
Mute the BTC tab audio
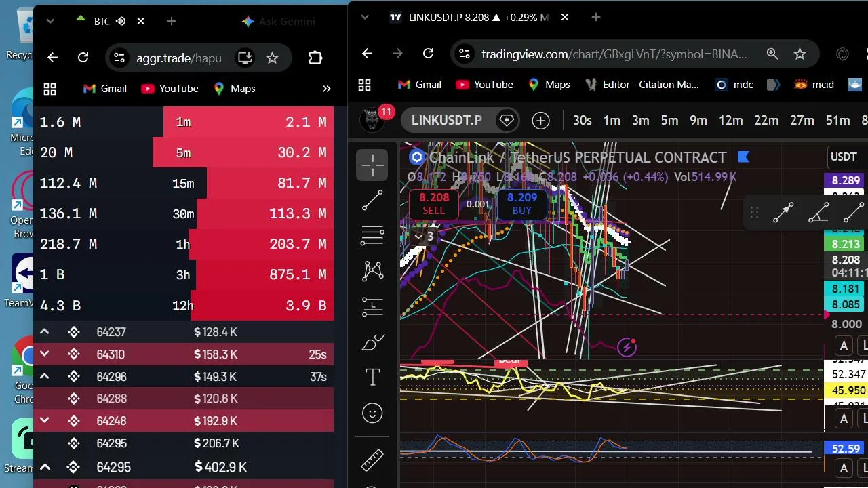[x=121, y=21]
